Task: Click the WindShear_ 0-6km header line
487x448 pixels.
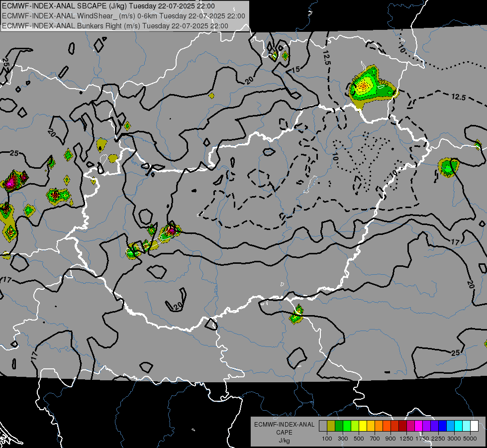Action: (x=123, y=16)
